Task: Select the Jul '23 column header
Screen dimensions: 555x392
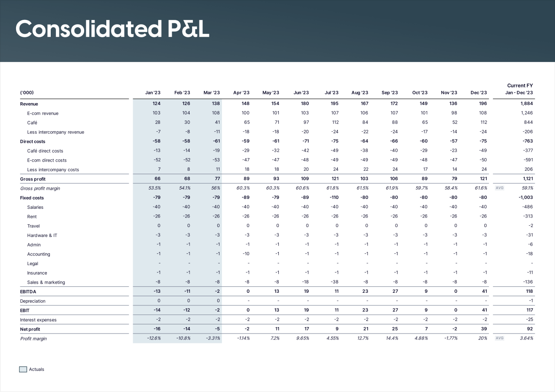Action: 332,93
